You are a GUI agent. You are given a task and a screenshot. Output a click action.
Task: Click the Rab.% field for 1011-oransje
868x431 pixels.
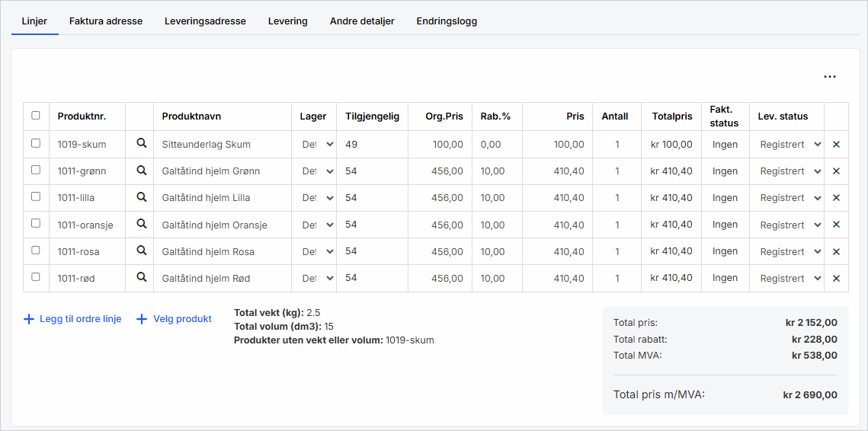coord(495,225)
